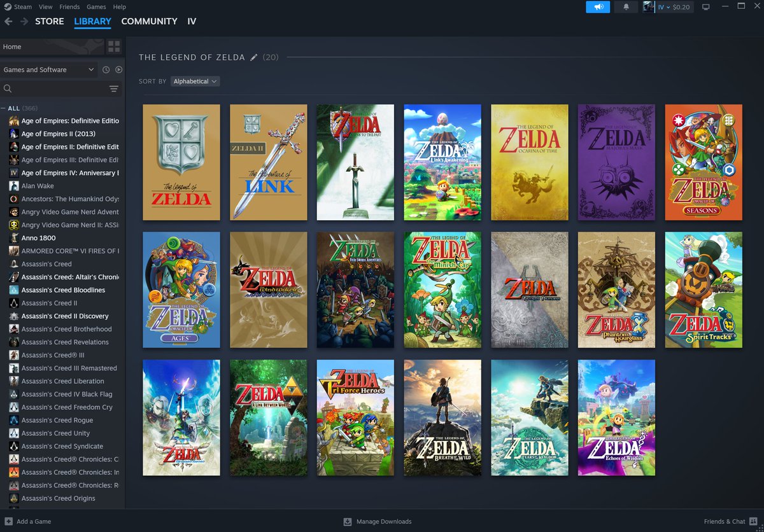Screen dimensions: 764x532
Task: Open the Alphabetical sort dropdown
Action: [195, 81]
